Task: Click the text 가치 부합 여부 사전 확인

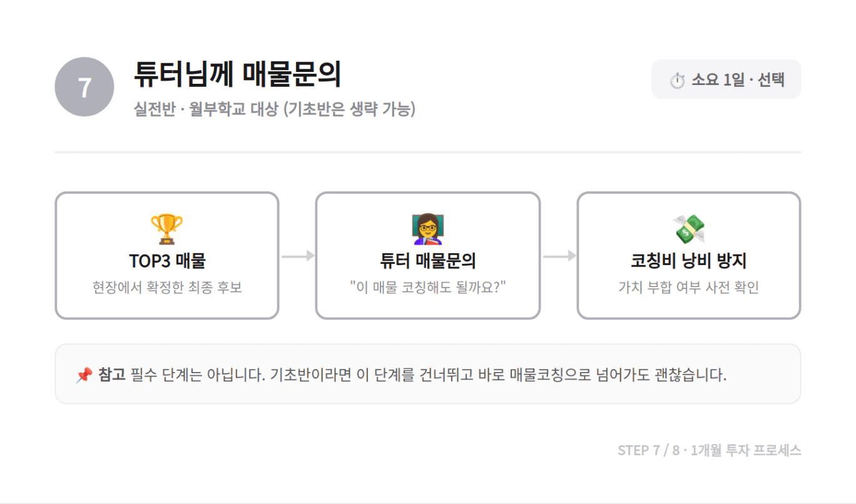Action: pos(689,288)
